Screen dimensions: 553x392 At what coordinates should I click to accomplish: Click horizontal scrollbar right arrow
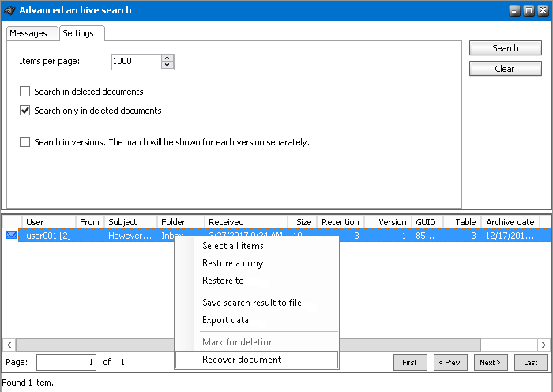[544, 345]
